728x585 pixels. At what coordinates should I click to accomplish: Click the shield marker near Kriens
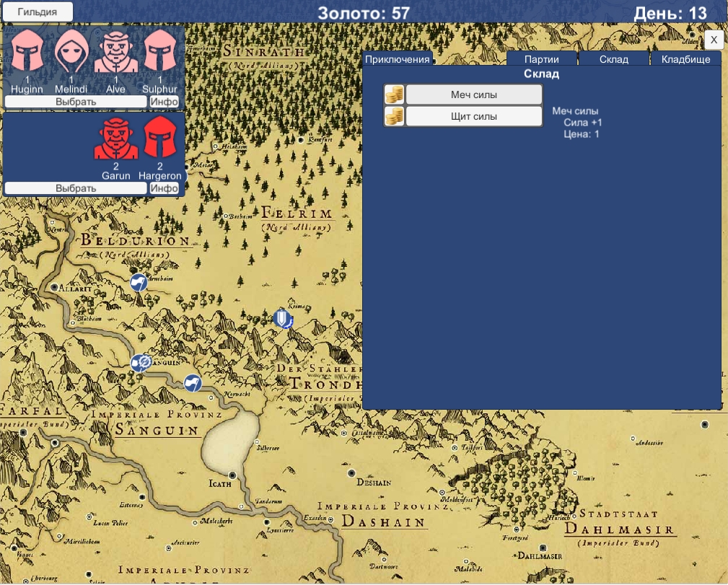tap(282, 319)
